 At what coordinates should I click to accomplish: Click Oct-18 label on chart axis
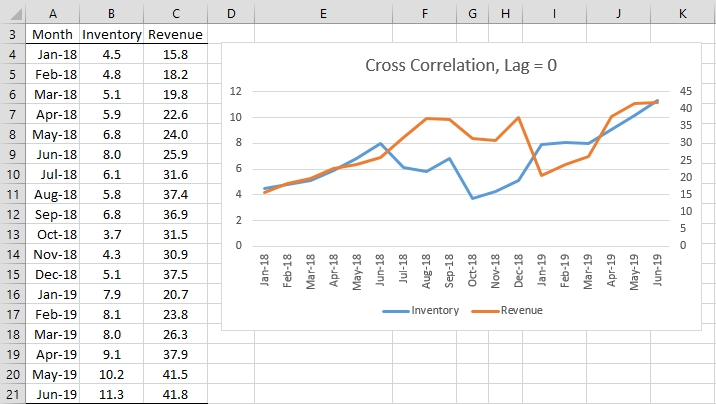click(x=472, y=271)
